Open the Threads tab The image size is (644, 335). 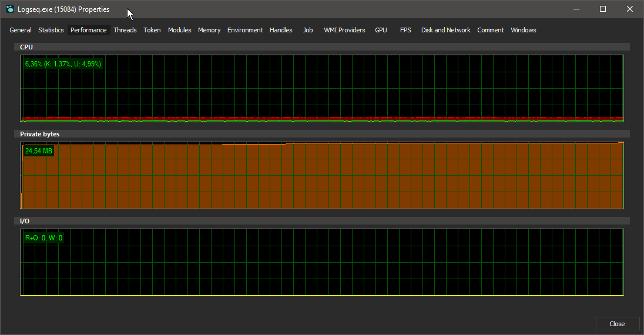pos(125,30)
